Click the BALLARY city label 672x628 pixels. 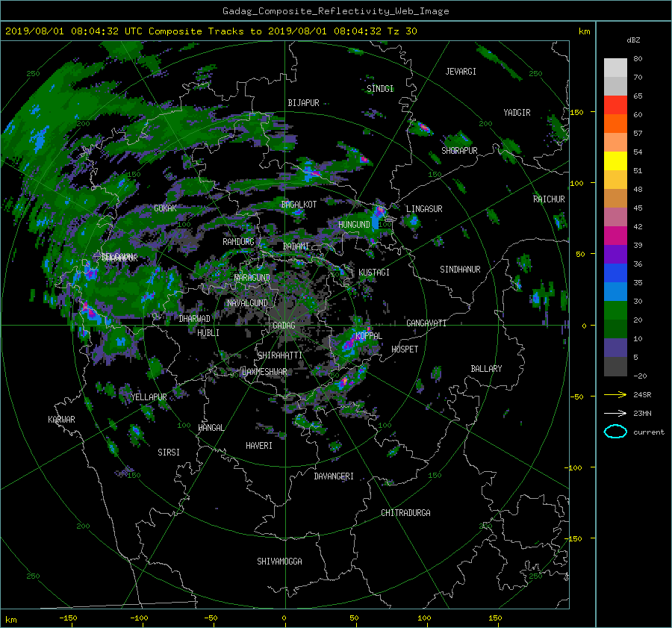[486, 369]
